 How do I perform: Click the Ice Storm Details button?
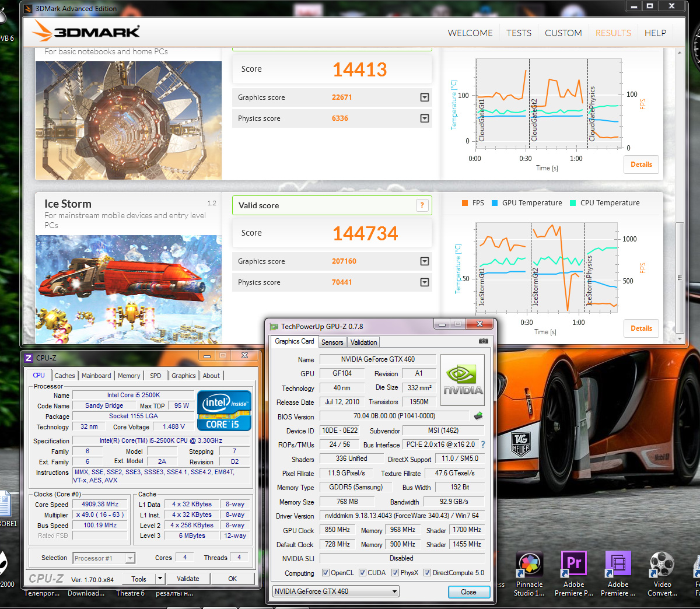(x=641, y=328)
